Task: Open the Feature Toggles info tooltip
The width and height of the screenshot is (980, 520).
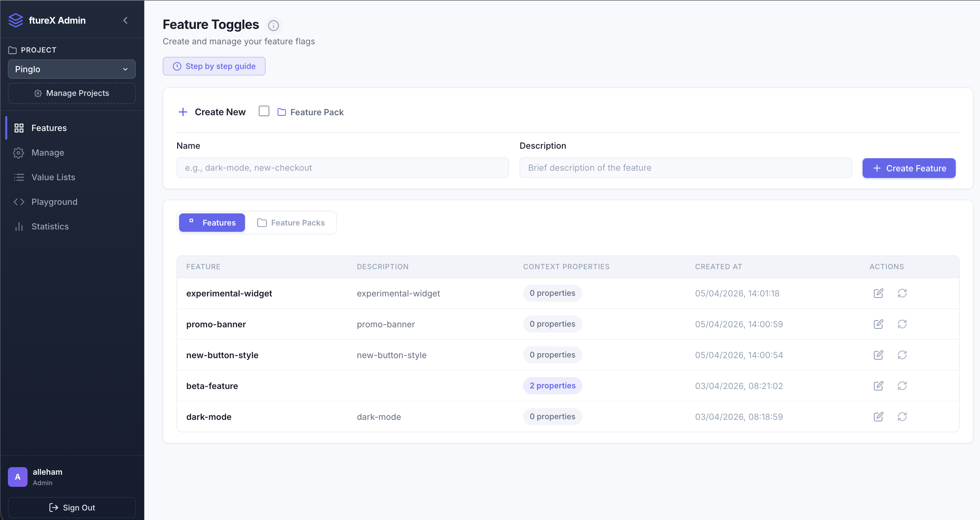Action: (274, 25)
